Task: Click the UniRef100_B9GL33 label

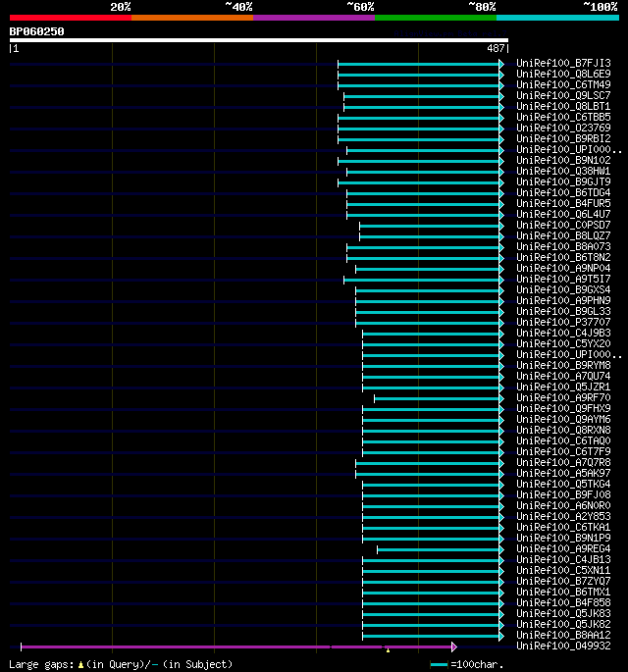Action: pos(563,312)
